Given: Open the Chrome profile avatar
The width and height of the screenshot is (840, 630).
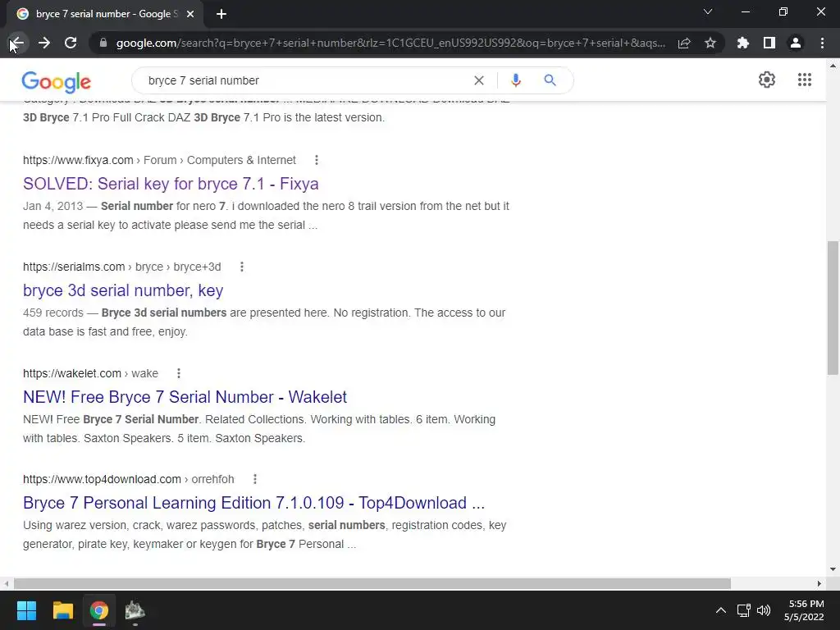Looking at the screenshot, I should click(x=796, y=43).
